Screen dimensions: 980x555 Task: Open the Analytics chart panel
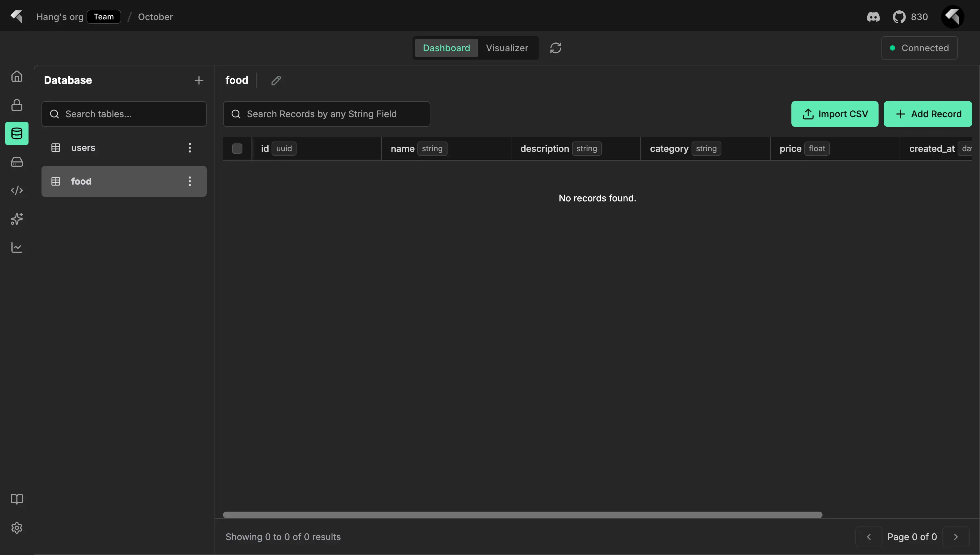point(17,247)
